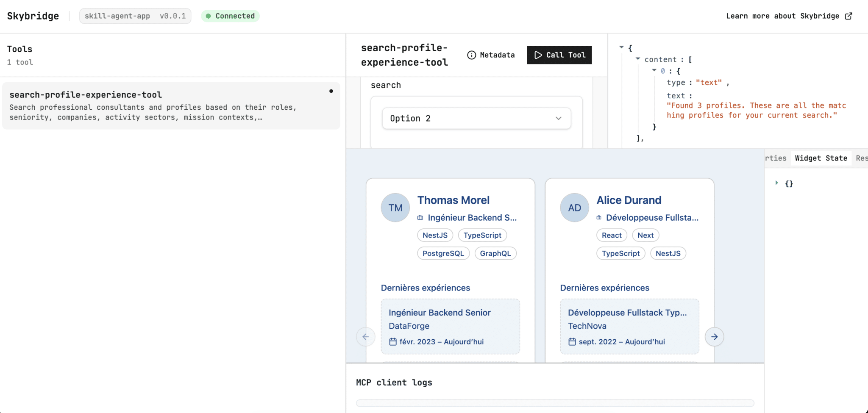Collapse the content array node

pos(637,59)
